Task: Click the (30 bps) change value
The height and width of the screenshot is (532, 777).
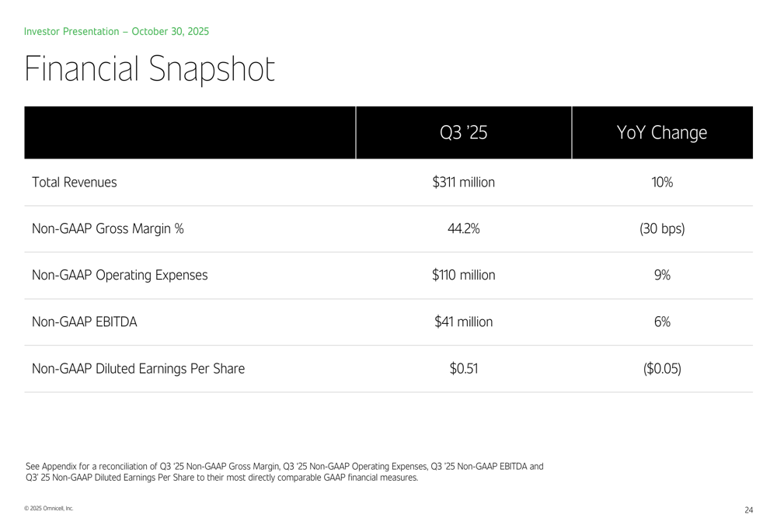Action: click(662, 228)
